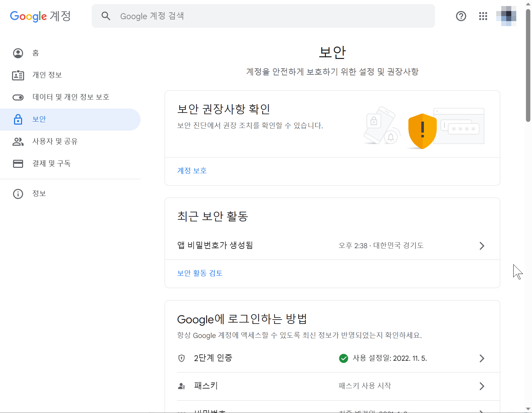The image size is (532, 413).
Task: Click the 개인 정보 ID card icon
Action: [x=18, y=75]
